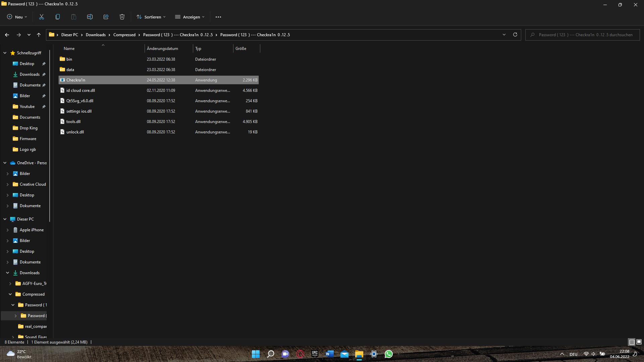Click the Cut scissors icon in toolbar
The image size is (644, 362).
coord(42,17)
